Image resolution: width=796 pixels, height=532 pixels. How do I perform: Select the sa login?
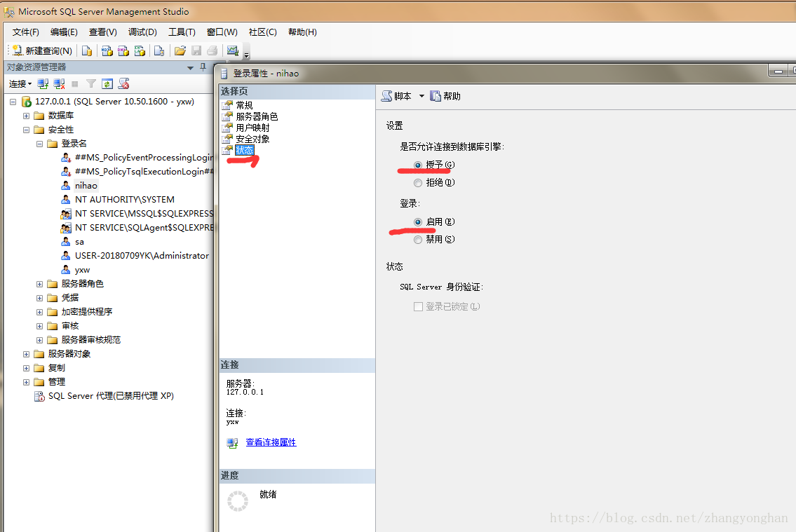[x=79, y=242]
